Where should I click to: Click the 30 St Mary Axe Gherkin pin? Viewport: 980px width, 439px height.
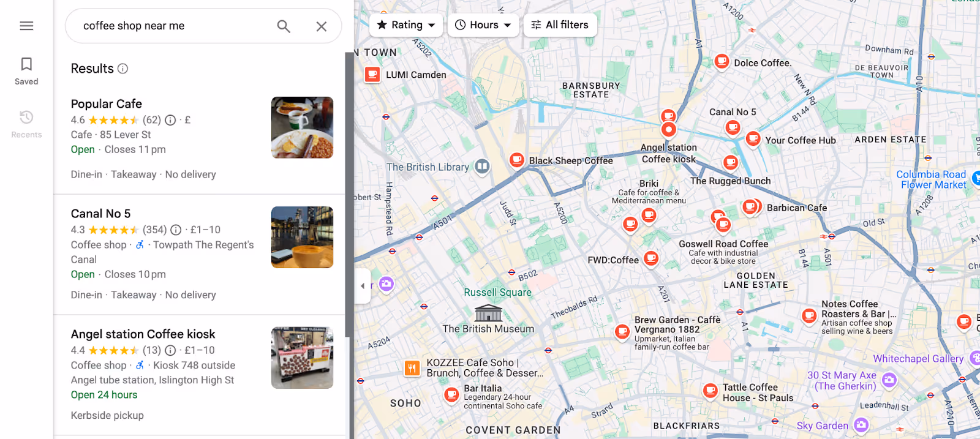[889, 380]
